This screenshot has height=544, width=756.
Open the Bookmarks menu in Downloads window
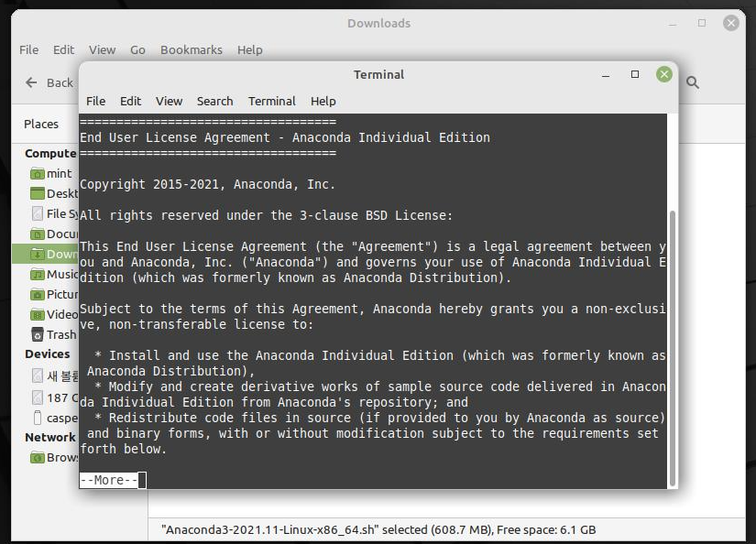coord(192,50)
